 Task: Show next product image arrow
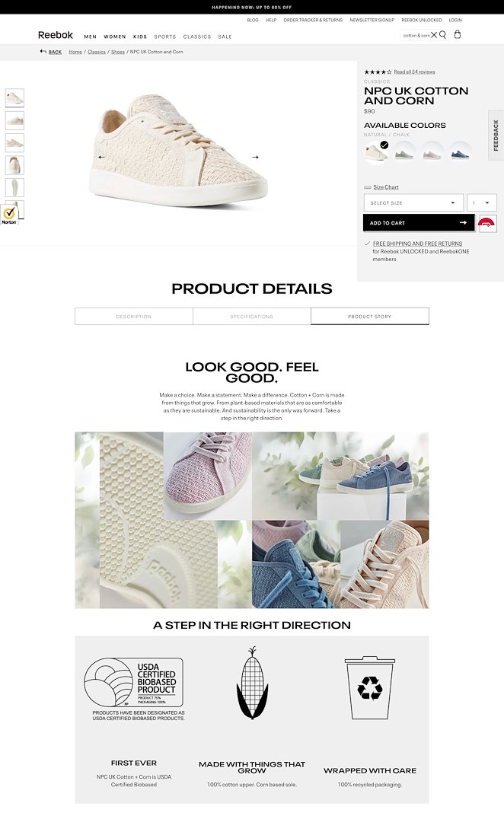click(255, 157)
